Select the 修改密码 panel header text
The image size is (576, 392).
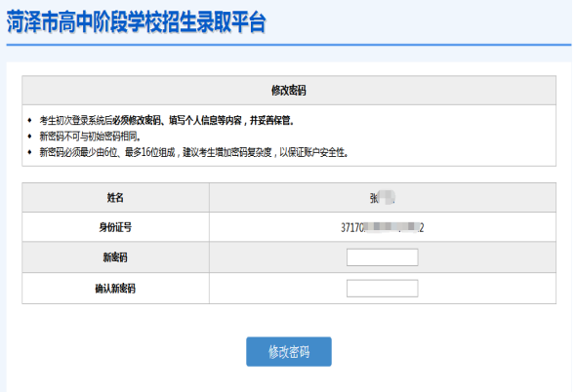[x=289, y=91]
